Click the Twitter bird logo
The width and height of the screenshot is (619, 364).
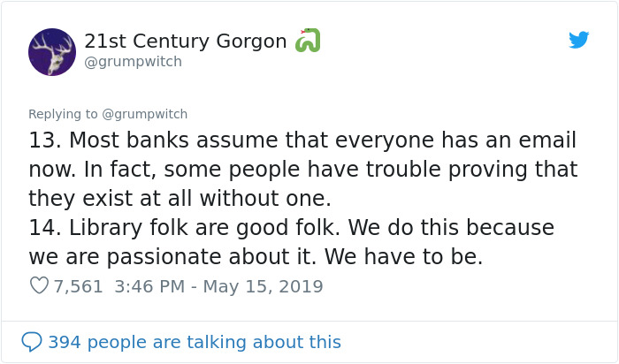pos(578,40)
